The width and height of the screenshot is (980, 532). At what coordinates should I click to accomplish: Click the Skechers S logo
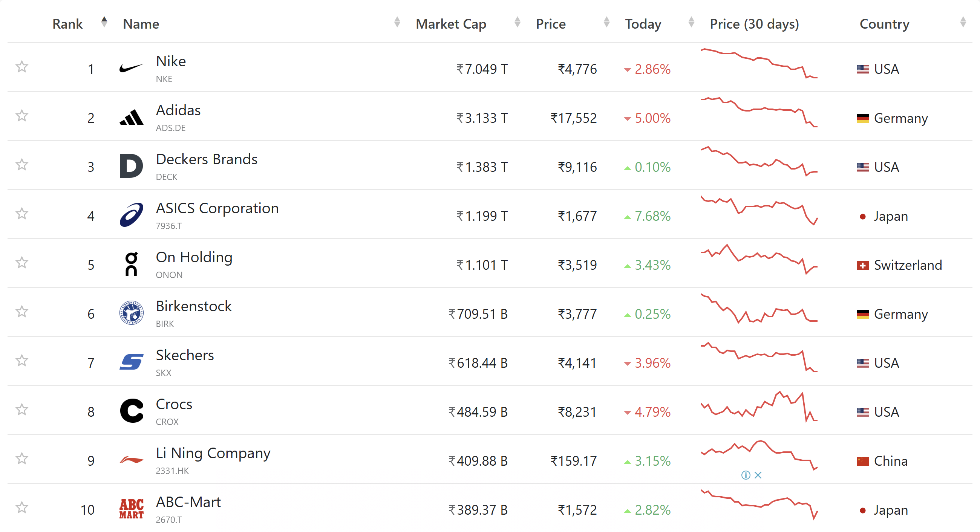131,362
